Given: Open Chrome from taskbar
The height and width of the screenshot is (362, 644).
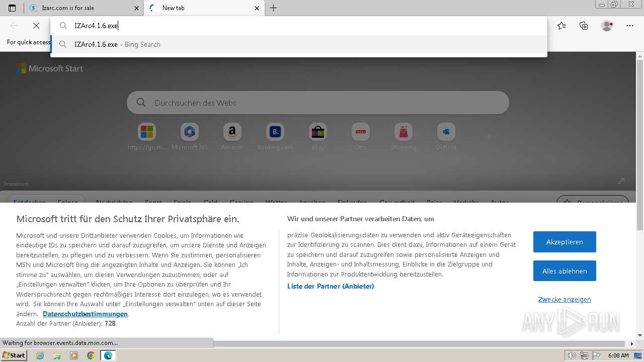Looking at the screenshot, I should tap(91, 355).
